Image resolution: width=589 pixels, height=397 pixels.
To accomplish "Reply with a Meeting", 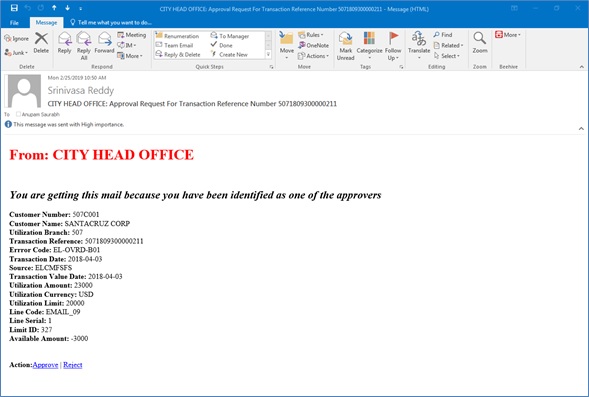I will (131, 35).
